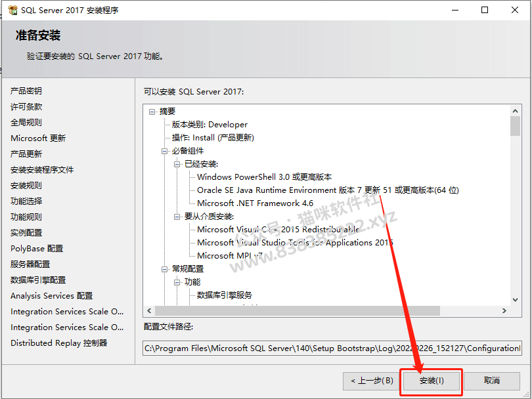Close the SQL Server setup window
Screen dimensions: 532x399
click(515, 10)
